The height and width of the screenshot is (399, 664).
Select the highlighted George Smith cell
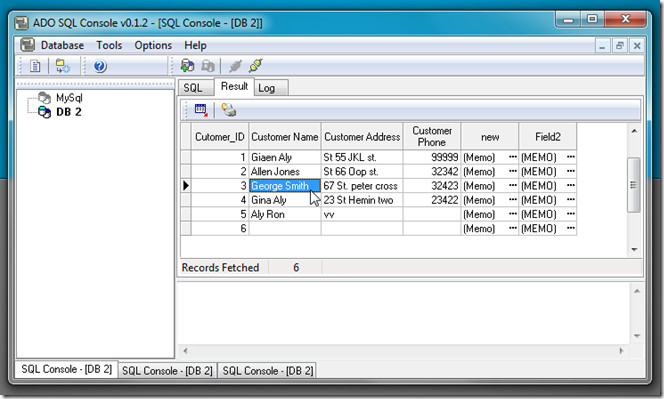285,186
